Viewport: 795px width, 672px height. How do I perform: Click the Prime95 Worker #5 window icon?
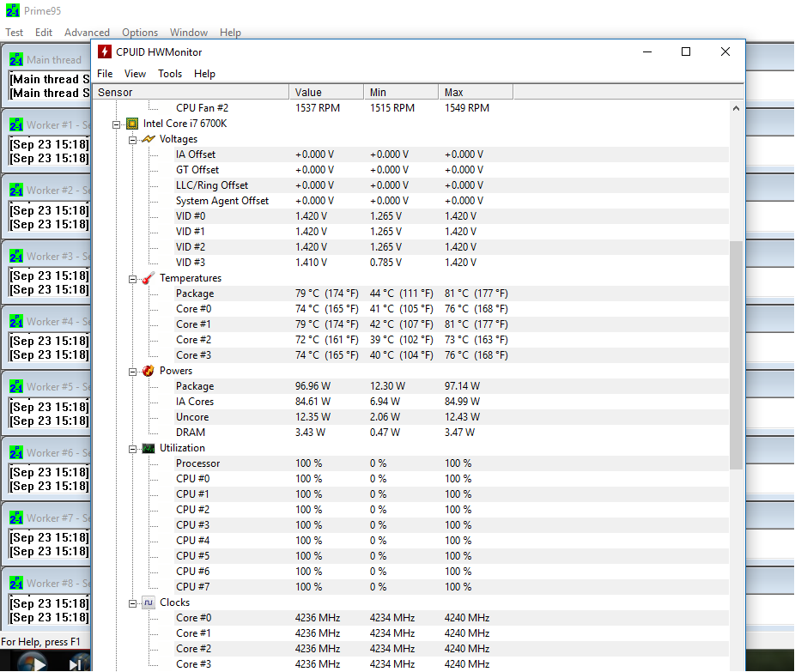pyautogui.click(x=16, y=387)
